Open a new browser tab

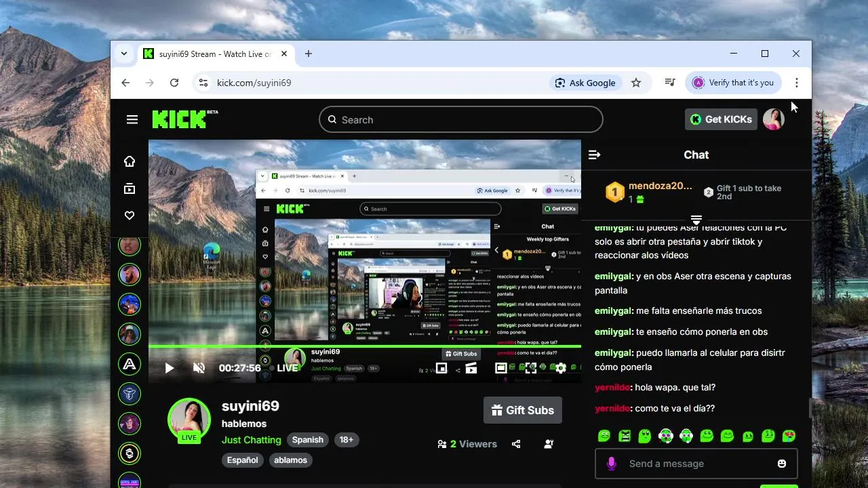(309, 54)
